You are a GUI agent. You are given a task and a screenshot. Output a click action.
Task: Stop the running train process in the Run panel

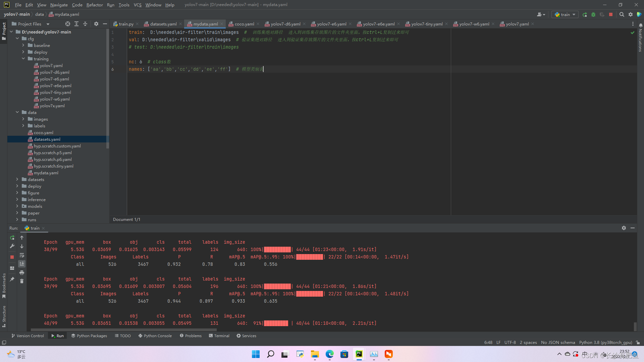coord(12,257)
